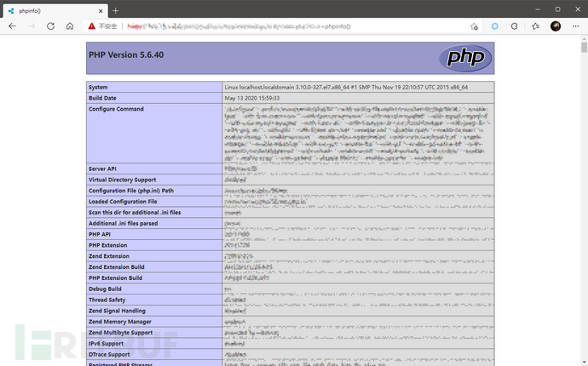Click the System row label
The image size is (588, 366).
(x=98, y=88)
